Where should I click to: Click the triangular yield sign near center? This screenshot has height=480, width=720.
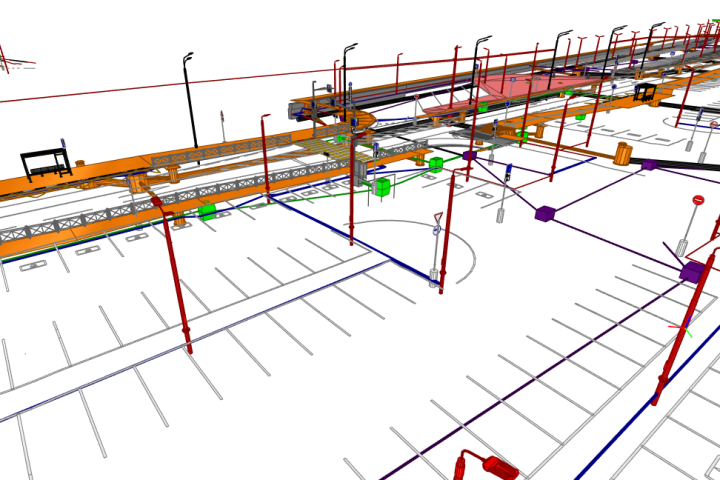pyautogui.click(x=438, y=218)
